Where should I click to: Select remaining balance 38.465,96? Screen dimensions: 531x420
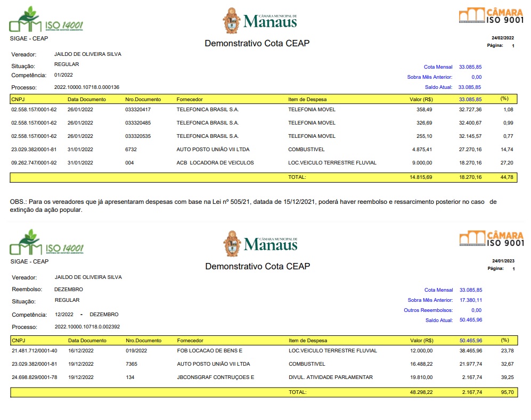coord(471,351)
